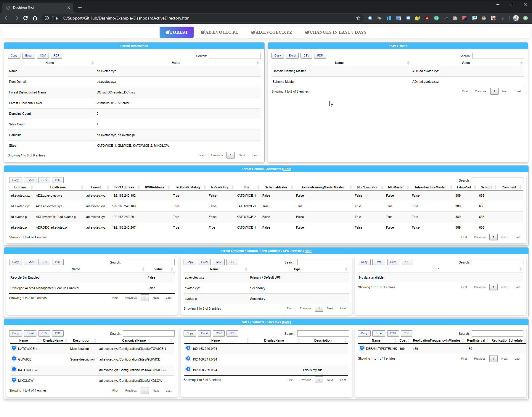
Task: Reload the page with the refresh icon
Action: pos(25,18)
